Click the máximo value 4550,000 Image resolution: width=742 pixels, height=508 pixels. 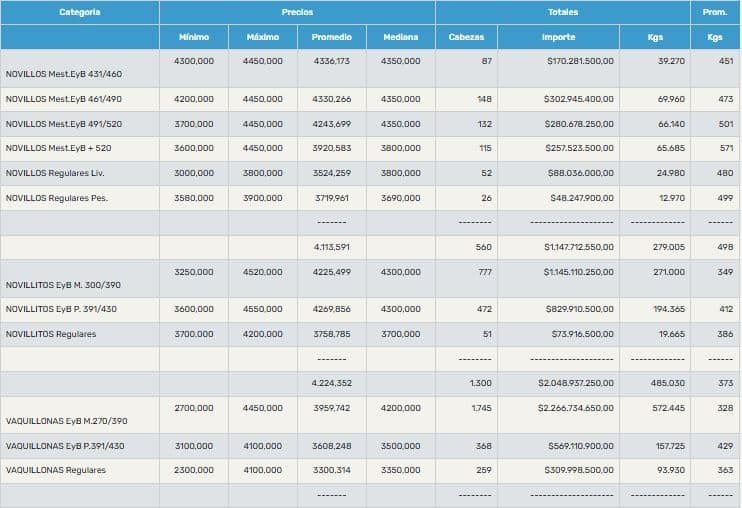tap(263, 309)
